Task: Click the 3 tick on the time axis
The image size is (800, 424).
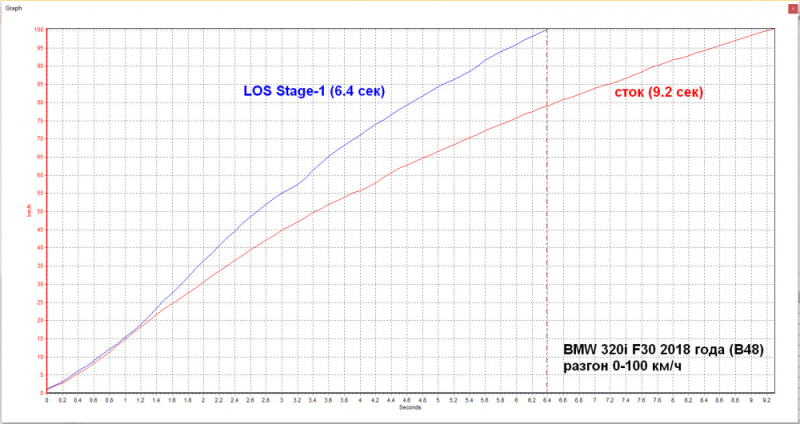Action: [282, 401]
